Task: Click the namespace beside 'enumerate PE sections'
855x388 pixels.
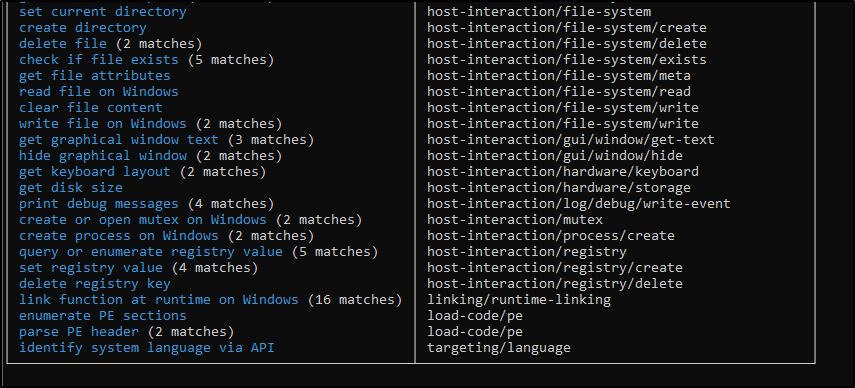Action: [x=475, y=316]
